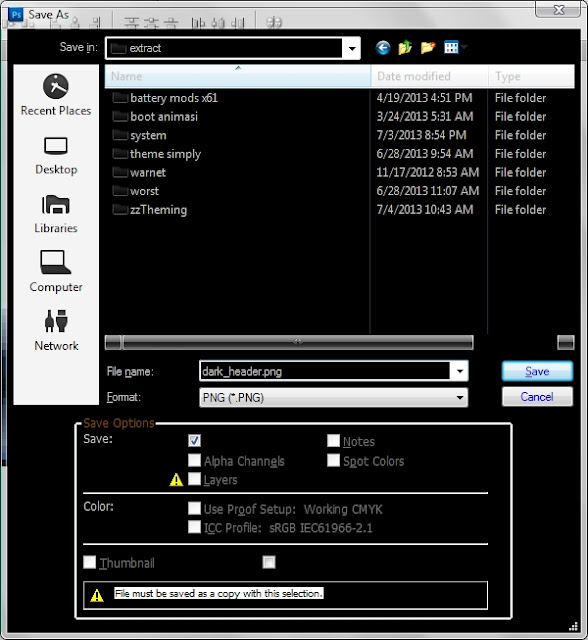
Task: Sort files by Type column
Action: pyautogui.click(x=531, y=76)
